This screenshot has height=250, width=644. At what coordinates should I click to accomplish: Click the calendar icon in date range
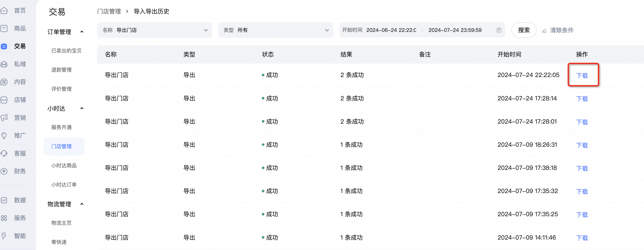pyautogui.click(x=499, y=30)
